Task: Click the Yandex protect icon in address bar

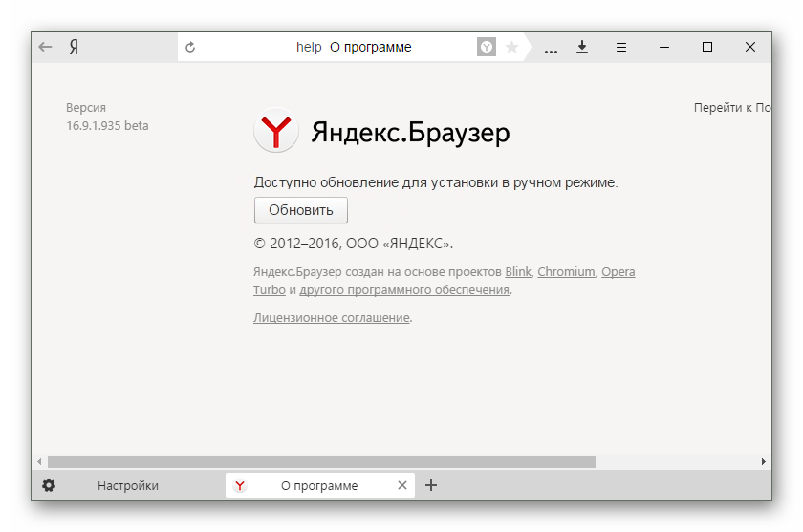Action: coord(486,47)
